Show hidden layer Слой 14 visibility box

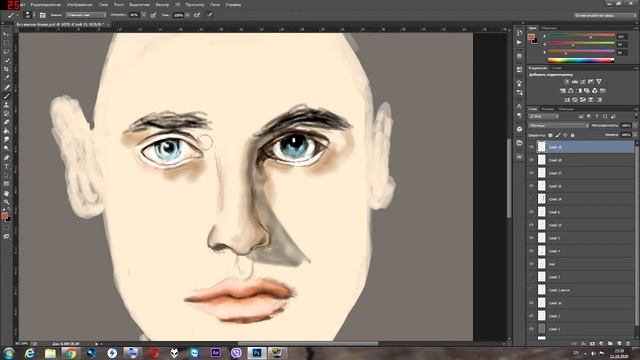click(531, 199)
